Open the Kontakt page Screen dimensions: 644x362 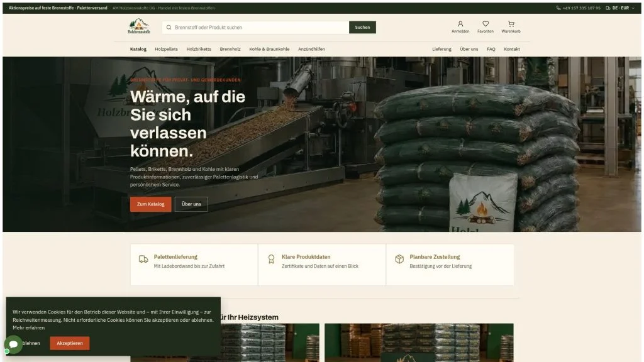[512, 49]
